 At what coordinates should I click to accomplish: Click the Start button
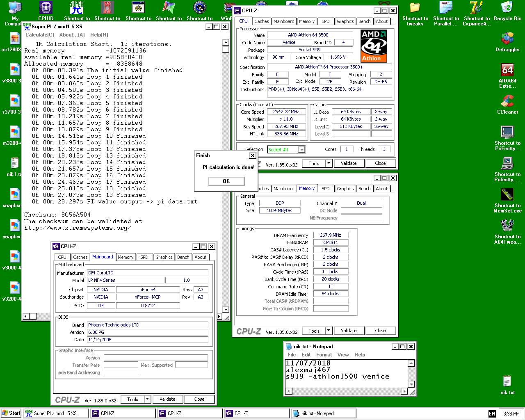pyautogui.click(x=11, y=413)
